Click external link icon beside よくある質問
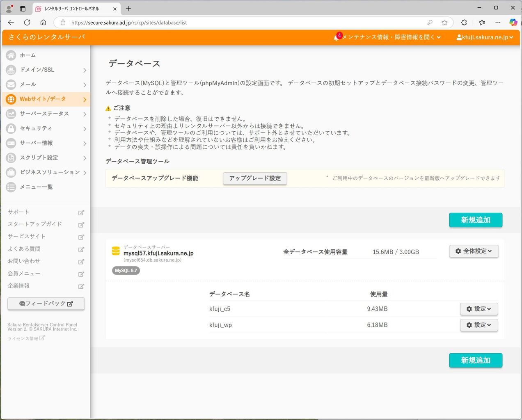 (81, 249)
